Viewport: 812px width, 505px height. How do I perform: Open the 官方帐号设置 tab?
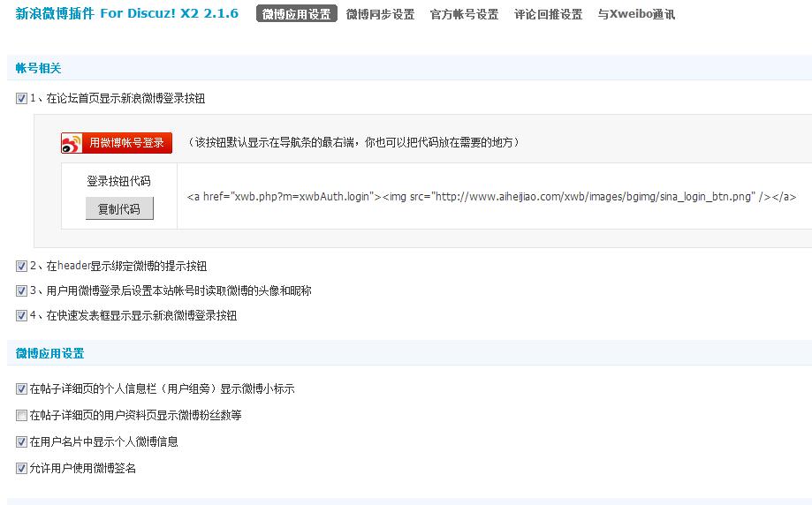click(x=464, y=14)
